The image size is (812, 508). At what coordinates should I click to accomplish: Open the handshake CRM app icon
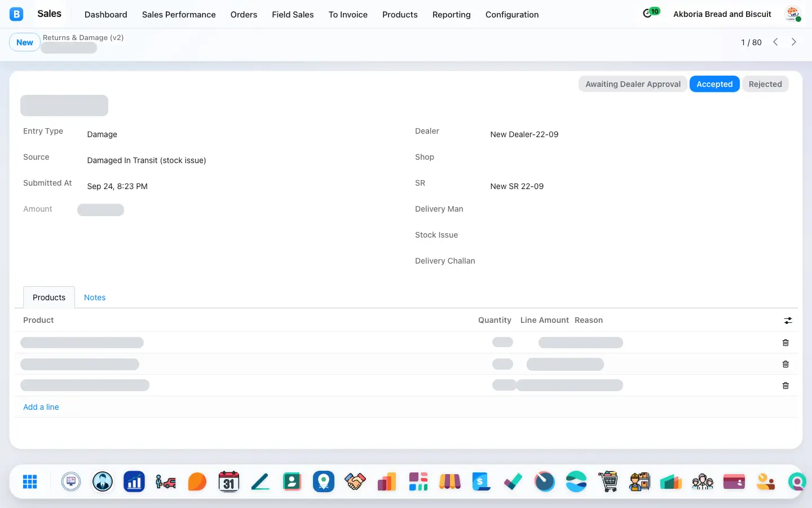click(355, 481)
